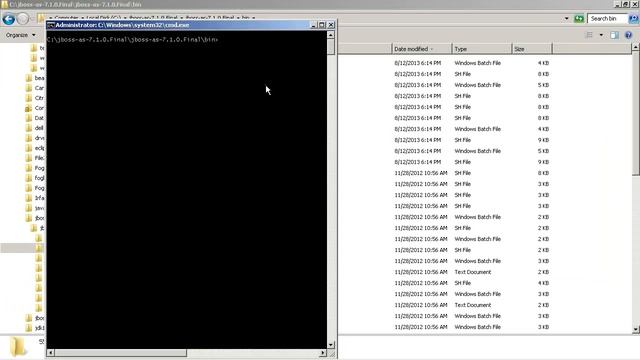Click Explorer title bar folder icon
640x360 pixels.
click(4, 4)
